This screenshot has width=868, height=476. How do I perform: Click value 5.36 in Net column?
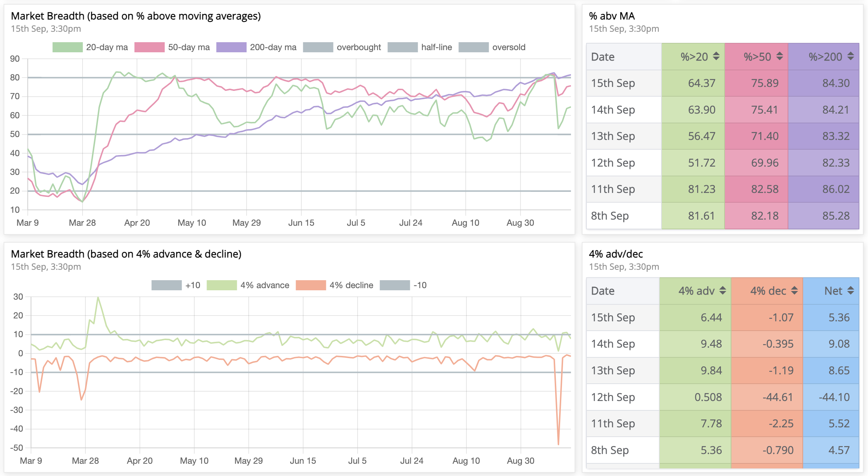[839, 317]
